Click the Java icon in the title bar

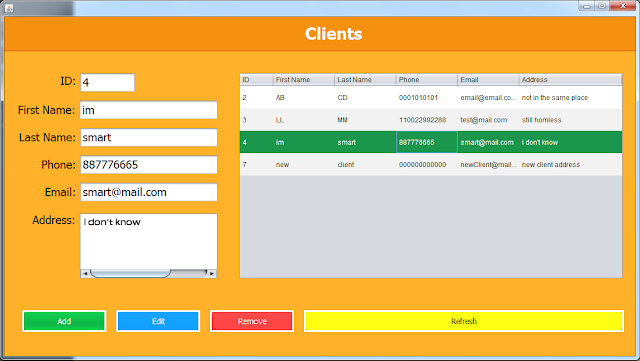(x=9, y=8)
